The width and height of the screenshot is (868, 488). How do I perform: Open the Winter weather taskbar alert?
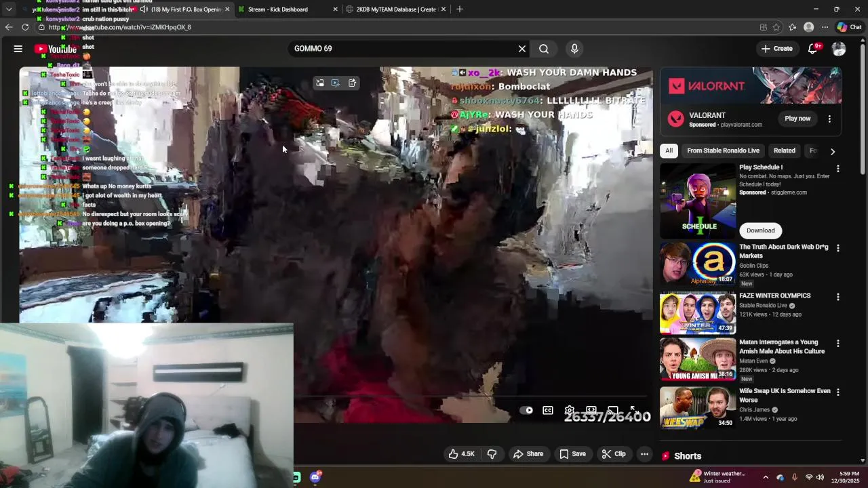(717, 477)
